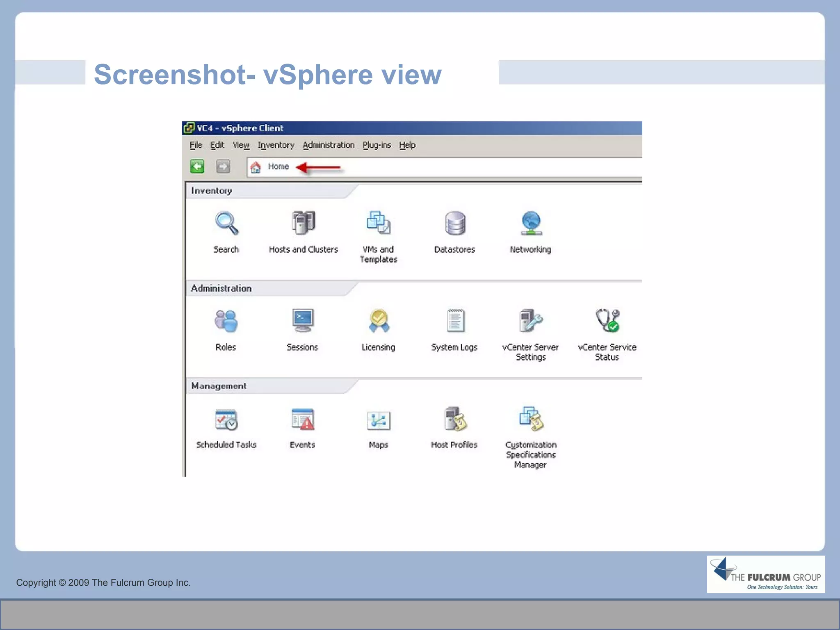
Task: Click the navigation address bar field
Action: 444,167
